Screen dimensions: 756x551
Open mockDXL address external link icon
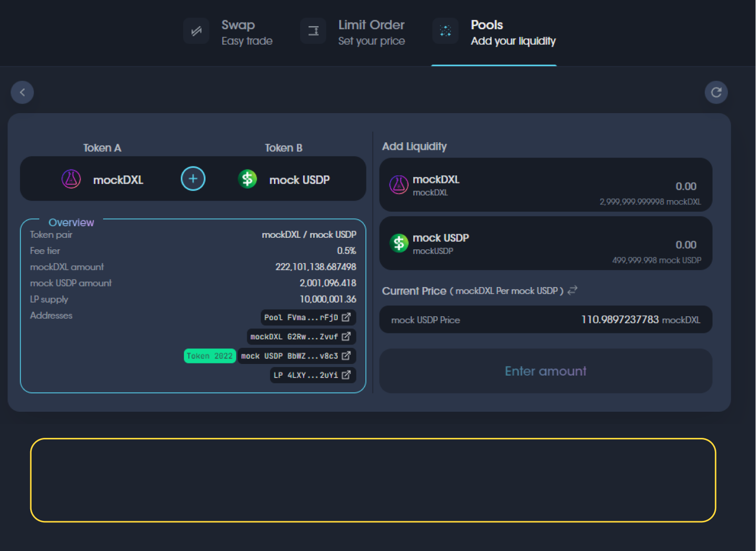(x=346, y=336)
